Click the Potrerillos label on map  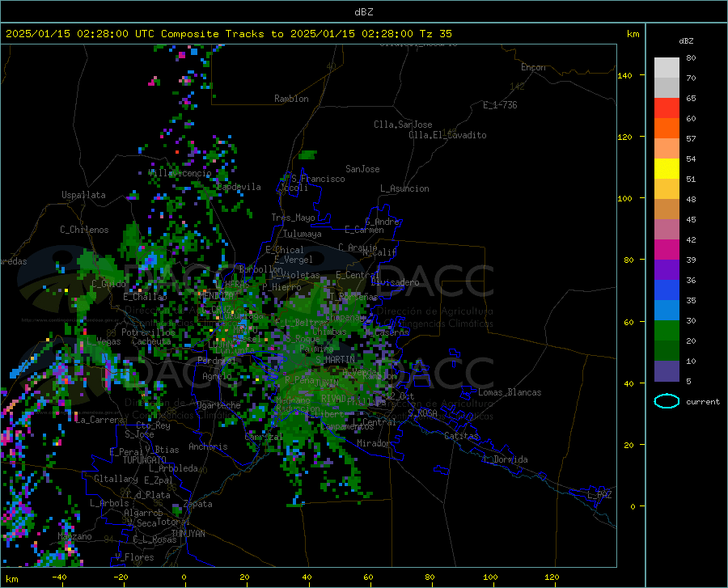(x=148, y=332)
